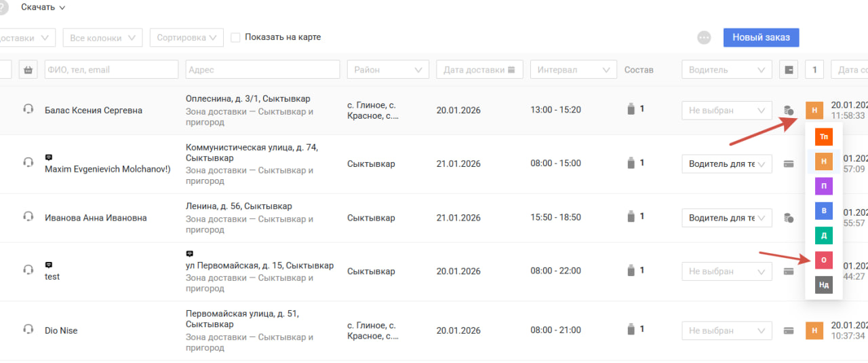The height and width of the screenshot is (363, 868).
Task: Click the Новый заказ button
Action: tap(761, 37)
